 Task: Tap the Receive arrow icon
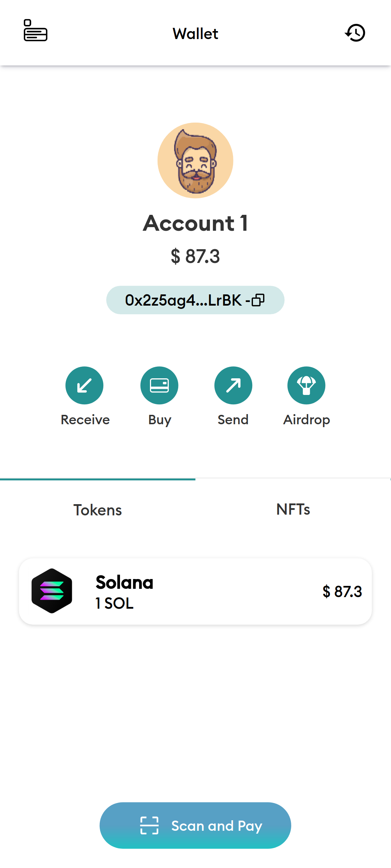pos(85,385)
